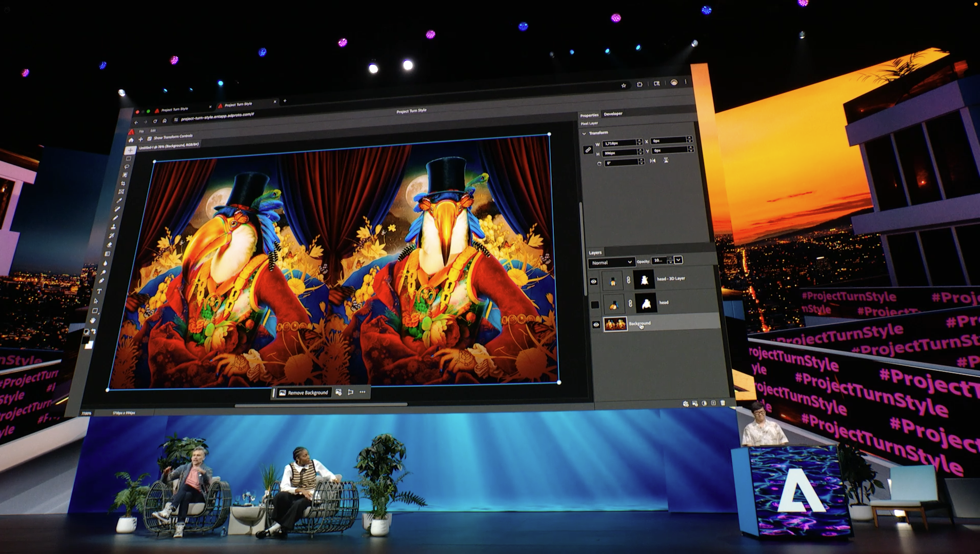Open the Normal blend mode dropdown
Screen dimensions: 980x554
click(x=611, y=262)
